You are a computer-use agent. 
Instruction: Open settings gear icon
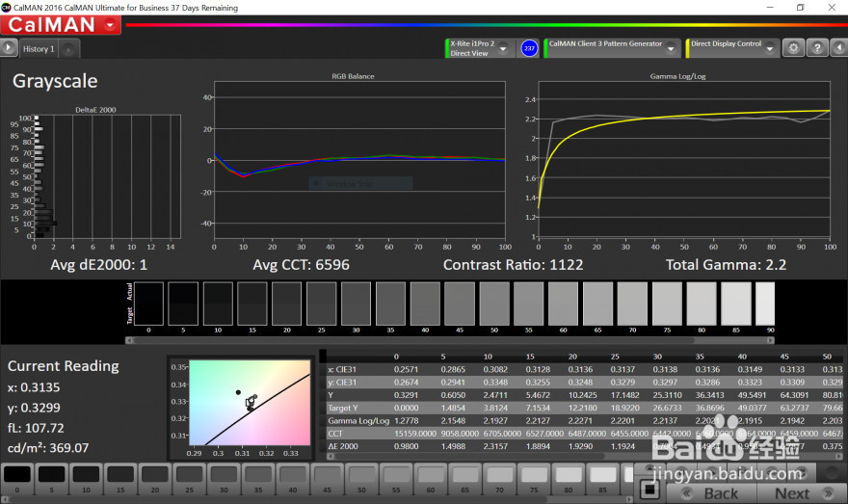click(793, 48)
